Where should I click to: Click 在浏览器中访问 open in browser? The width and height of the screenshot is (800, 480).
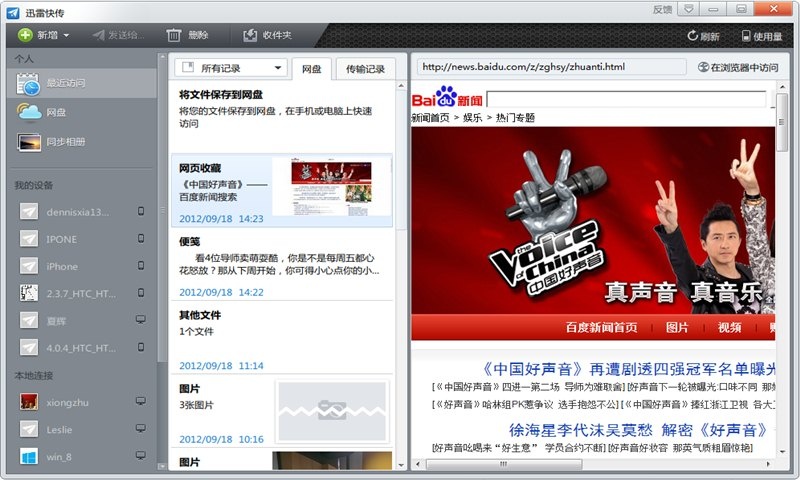click(x=738, y=67)
